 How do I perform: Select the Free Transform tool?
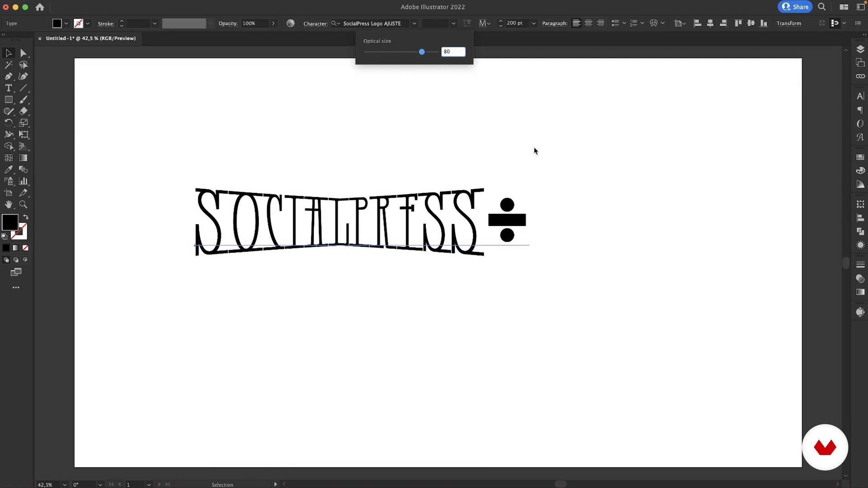(x=24, y=135)
